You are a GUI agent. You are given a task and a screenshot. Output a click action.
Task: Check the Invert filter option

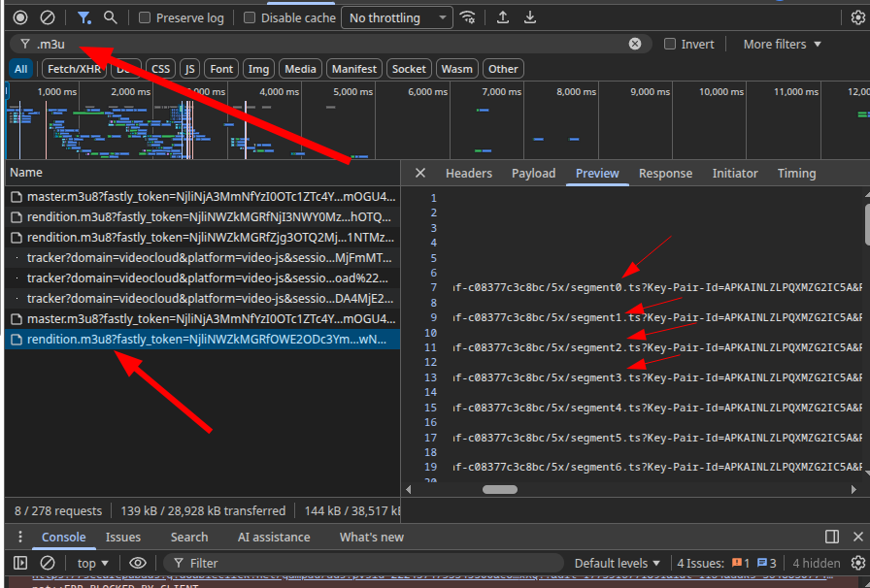pyautogui.click(x=670, y=44)
